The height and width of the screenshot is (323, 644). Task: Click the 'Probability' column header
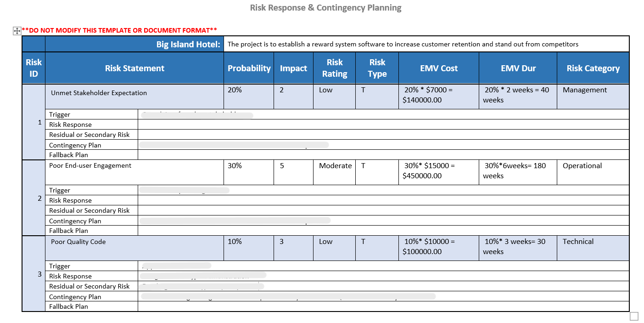(249, 68)
